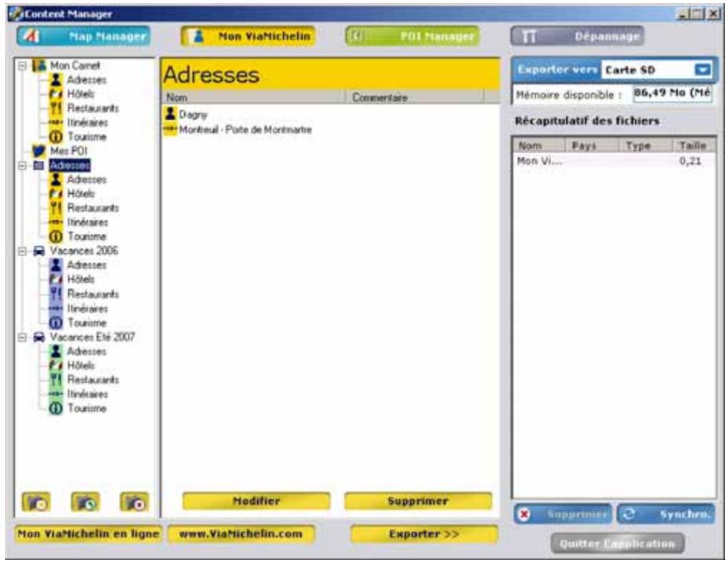Select the Mon Vi... file row
Screen dimensions: 728x563
pyautogui.click(x=613, y=162)
